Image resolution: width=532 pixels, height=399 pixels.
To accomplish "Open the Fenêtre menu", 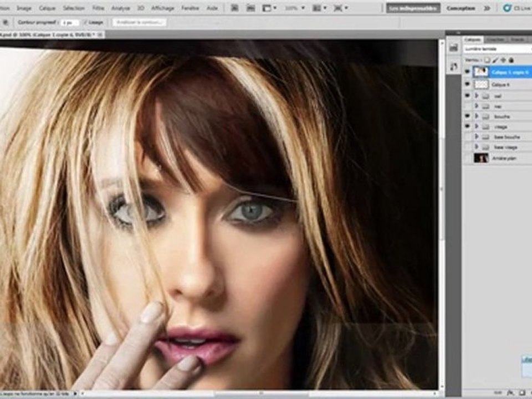I will point(190,8).
